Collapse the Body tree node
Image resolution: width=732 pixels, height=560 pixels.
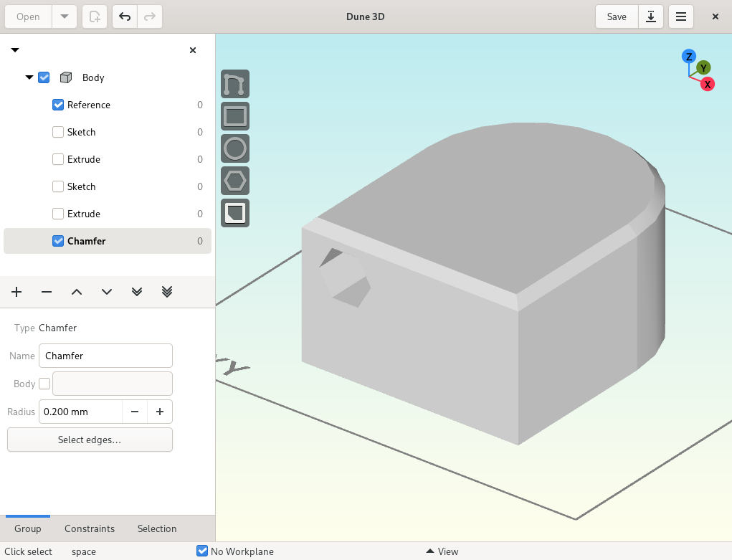point(29,77)
